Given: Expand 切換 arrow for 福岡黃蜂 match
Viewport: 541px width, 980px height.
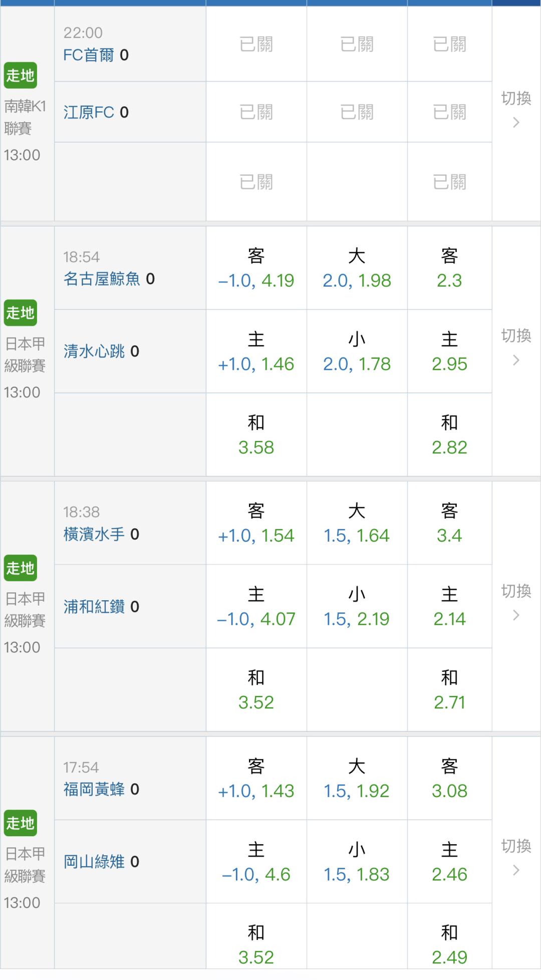Looking at the screenshot, I should pyautogui.click(x=516, y=870).
